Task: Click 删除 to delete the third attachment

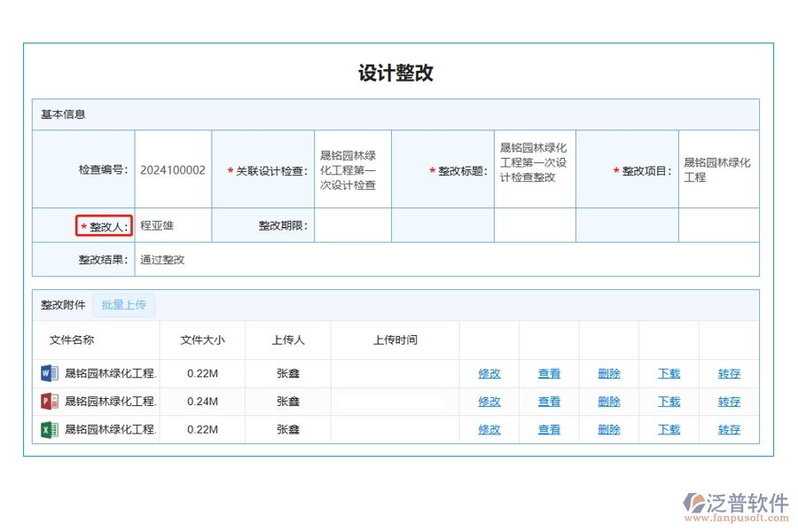Action: (608, 430)
